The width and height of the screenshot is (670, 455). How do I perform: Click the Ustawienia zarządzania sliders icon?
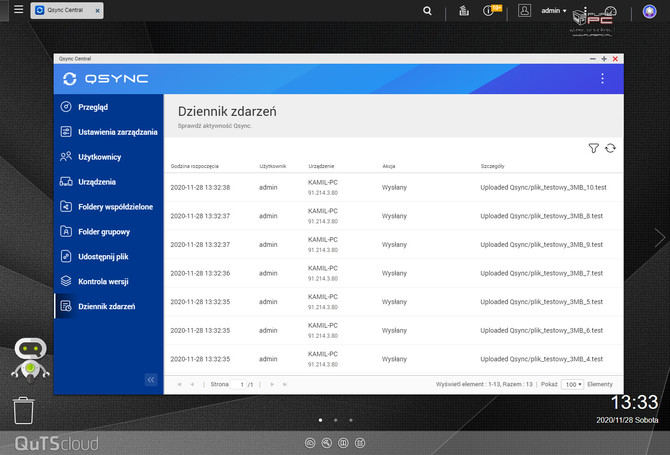(x=66, y=132)
